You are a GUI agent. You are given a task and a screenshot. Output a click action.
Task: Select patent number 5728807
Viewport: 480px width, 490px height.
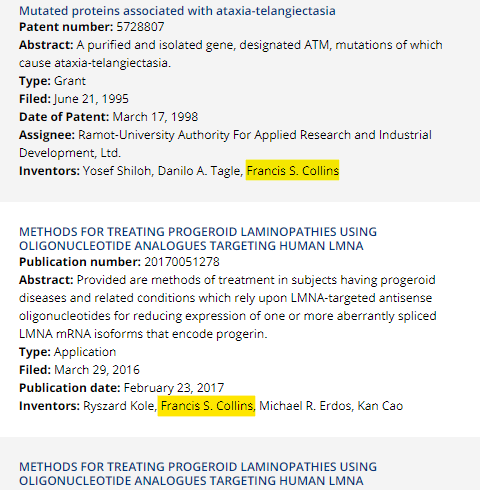[x=140, y=27]
